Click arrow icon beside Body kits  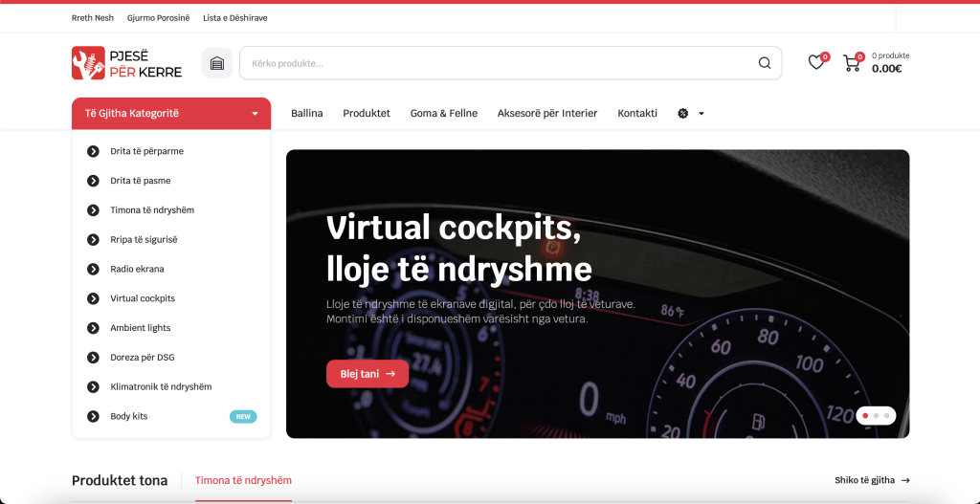[93, 416]
